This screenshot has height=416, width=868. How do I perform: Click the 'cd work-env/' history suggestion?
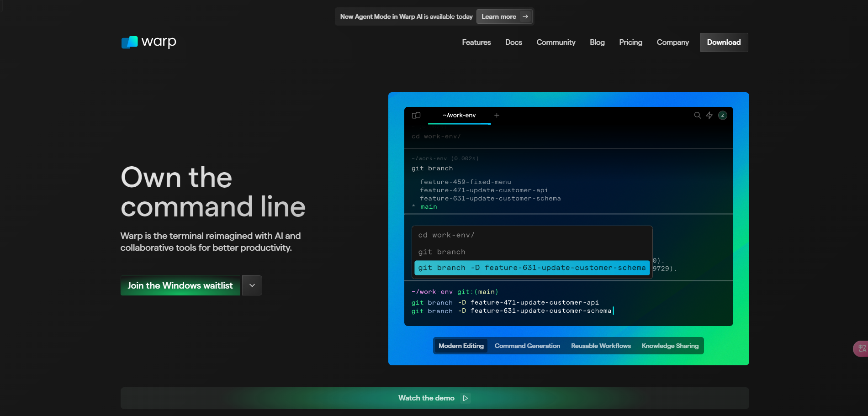point(446,235)
